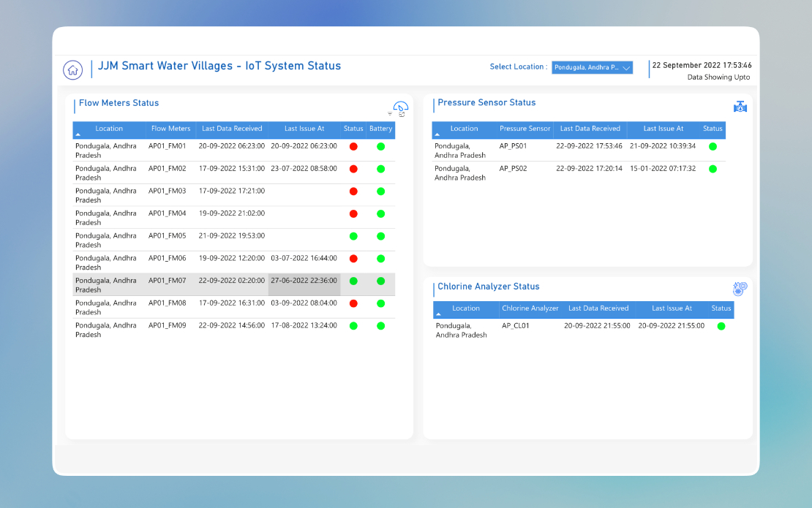This screenshot has height=508, width=812.
Task: Click battery indicator for AP01_FM07
Action: coord(380,281)
